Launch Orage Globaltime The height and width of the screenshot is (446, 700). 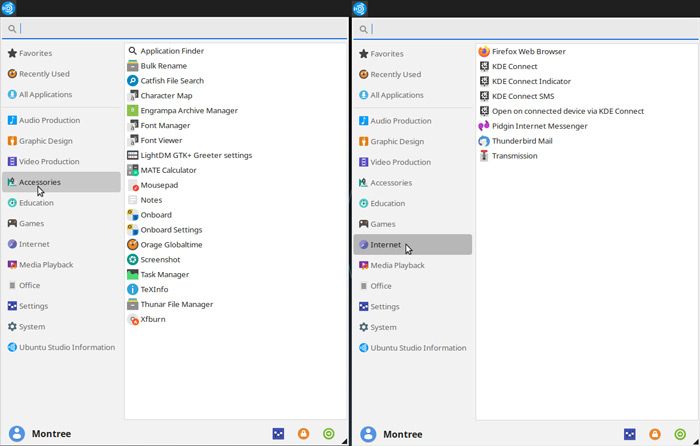(x=173, y=244)
